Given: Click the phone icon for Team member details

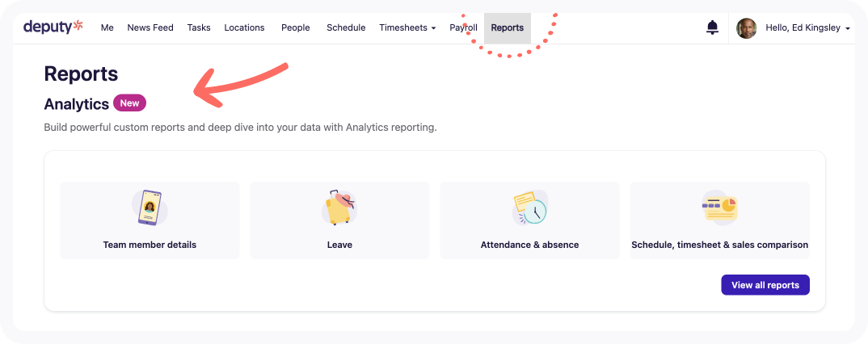Looking at the screenshot, I should [x=150, y=208].
